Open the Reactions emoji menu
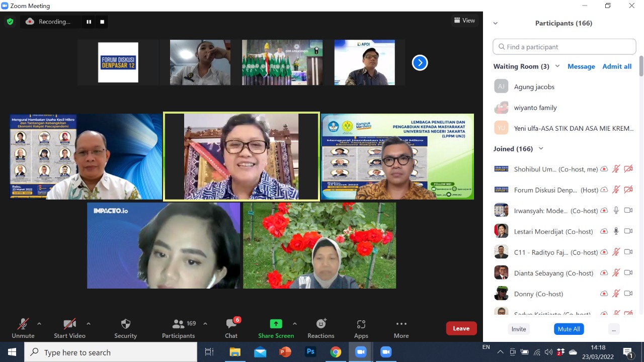Image resolution: width=644 pixels, height=362 pixels. click(x=320, y=328)
